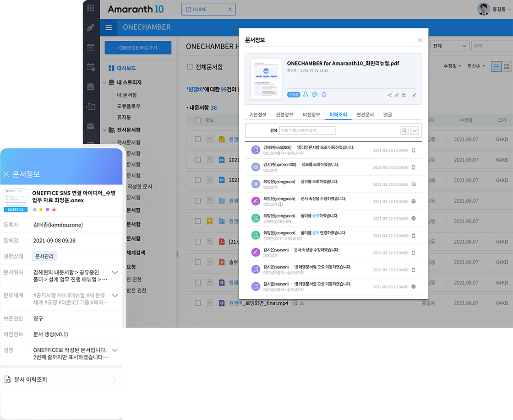Open the 휴지통 tree item
This screenshot has height=420, width=513.
(x=124, y=117)
